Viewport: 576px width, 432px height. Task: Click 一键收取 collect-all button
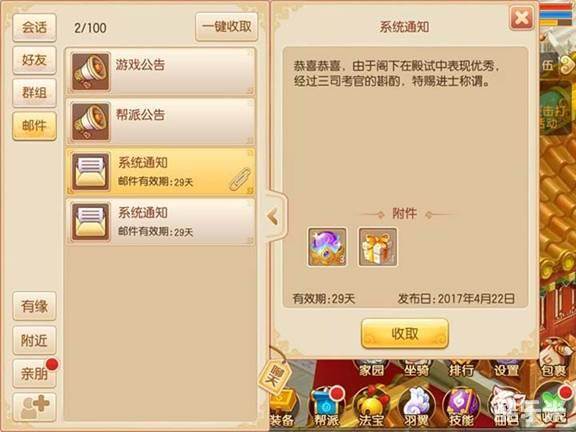coord(226,27)
